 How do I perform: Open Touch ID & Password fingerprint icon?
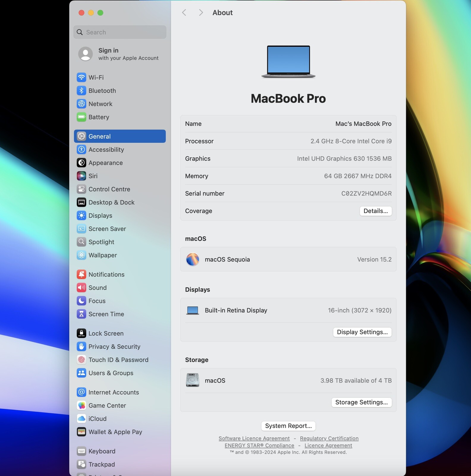(x=81, y=360)
